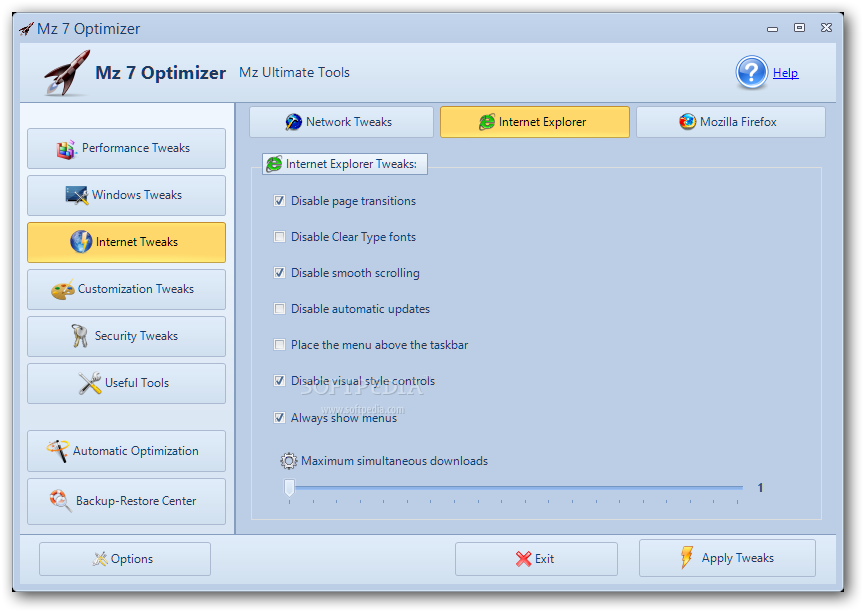Uncheck Disable page transitions
864x612 pixels.
(280, 201)
